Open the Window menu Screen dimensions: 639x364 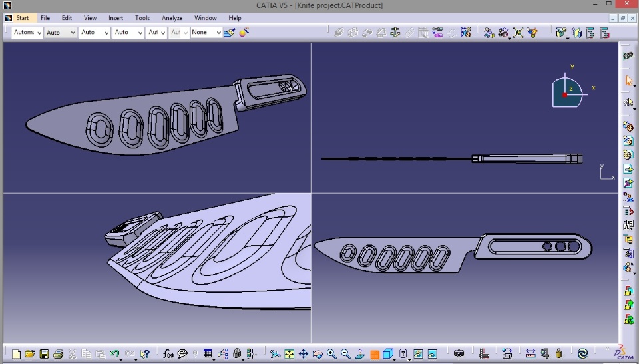pyautogui.click(x=206, y=18)
